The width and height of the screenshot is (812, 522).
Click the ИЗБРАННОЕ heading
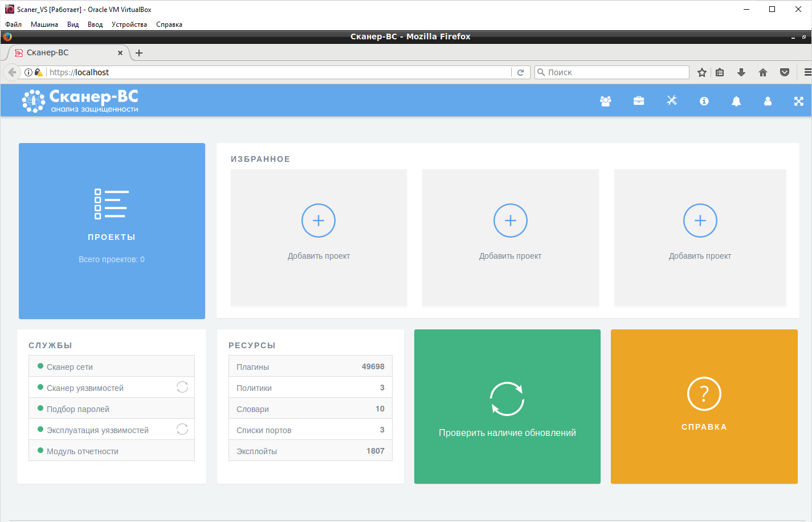[x=260, y=159]
